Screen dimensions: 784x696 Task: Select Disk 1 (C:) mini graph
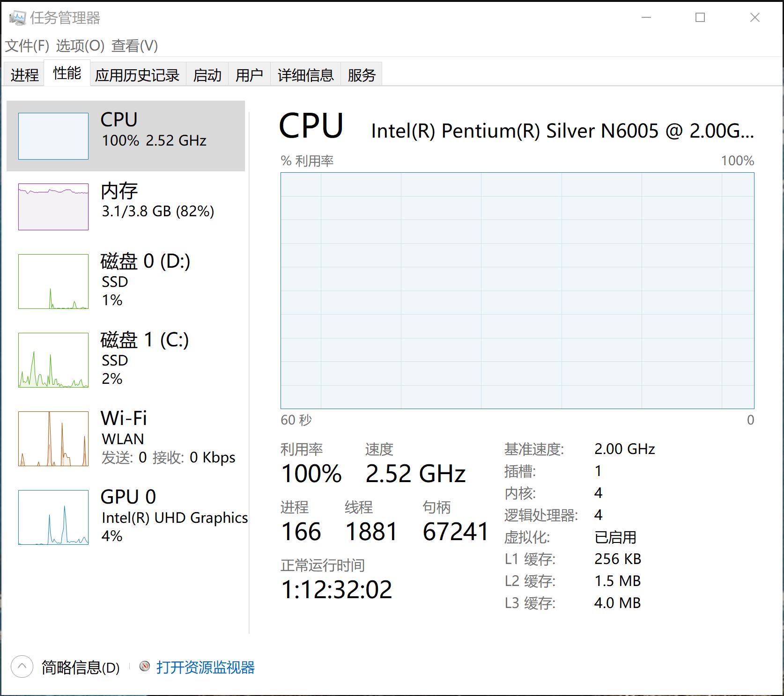(53, 360)
